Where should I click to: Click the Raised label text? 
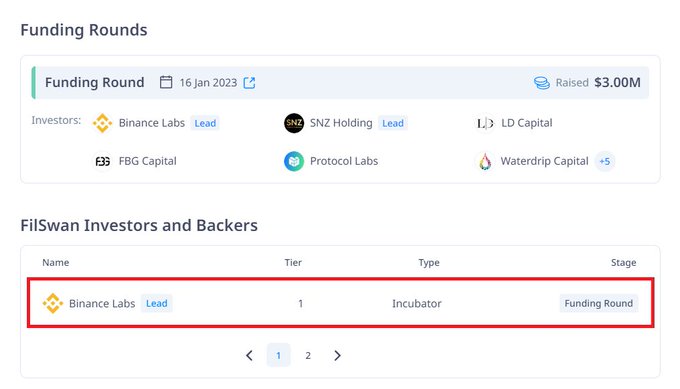pos(572,82)
